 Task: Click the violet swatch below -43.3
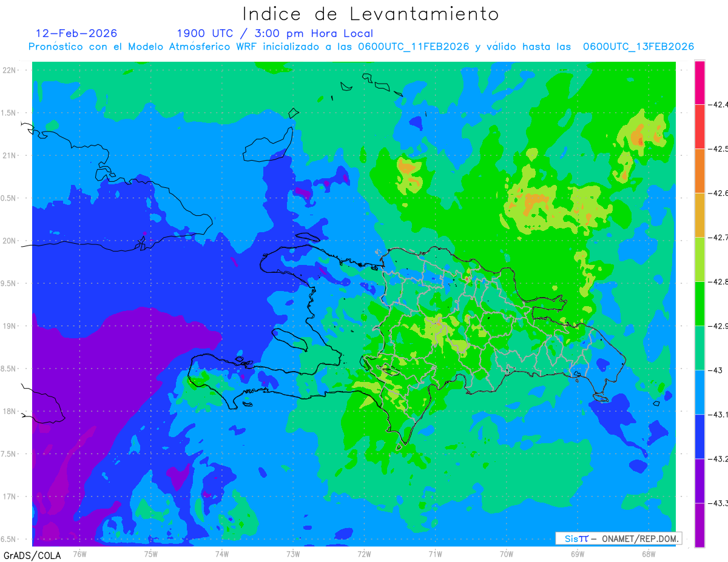coord(699,525)
